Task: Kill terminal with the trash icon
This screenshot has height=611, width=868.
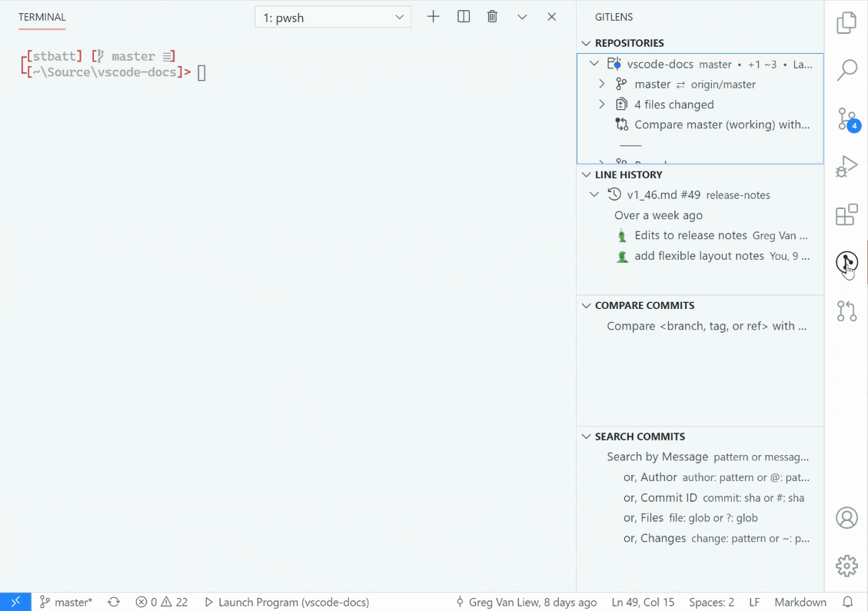Action: (493, 17)
